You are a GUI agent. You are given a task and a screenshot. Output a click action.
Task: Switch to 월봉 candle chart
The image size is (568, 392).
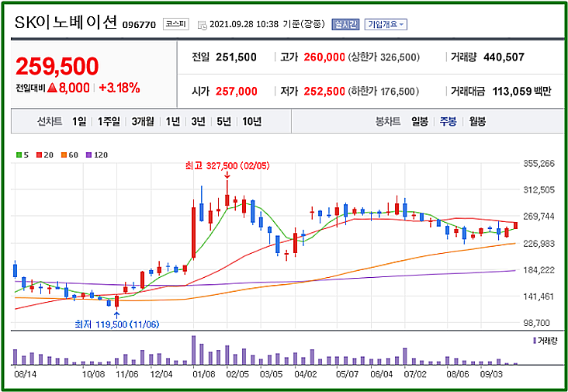pyautogui.click(x=477, y=121)
